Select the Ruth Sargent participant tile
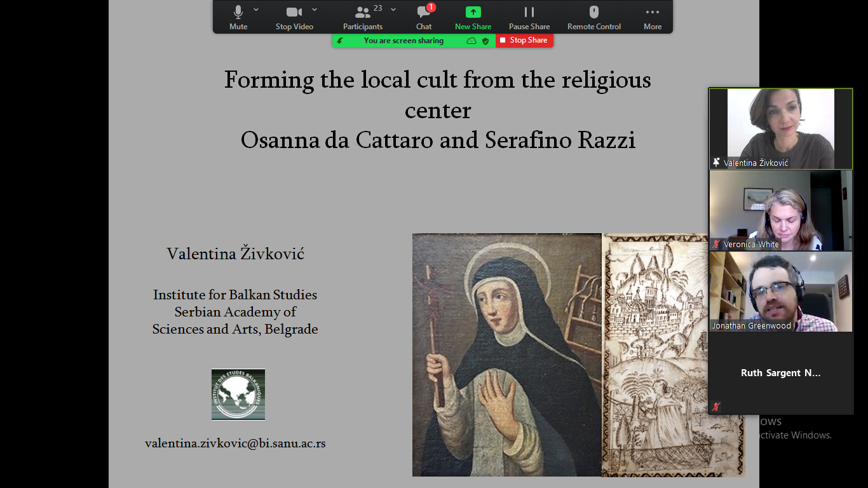This screenshot has width=868, height=488. pos(780,374)
